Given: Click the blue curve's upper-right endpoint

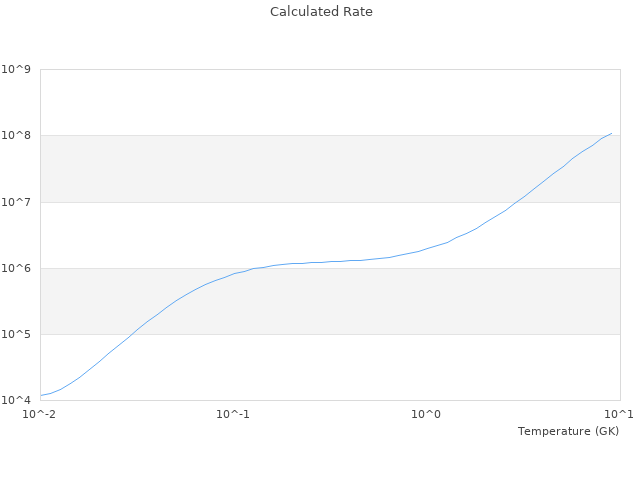Looking at the screenshot, I should [612, 133].
